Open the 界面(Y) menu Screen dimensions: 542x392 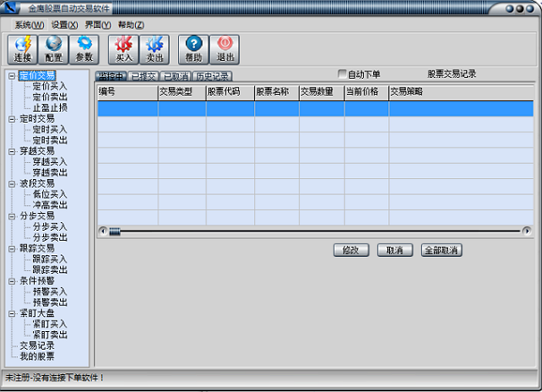coord(98,25)
